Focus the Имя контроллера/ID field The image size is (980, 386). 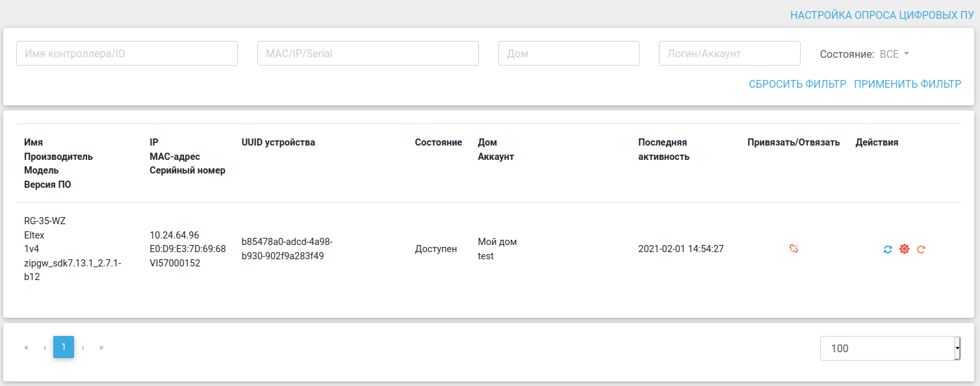pos(127,54)
